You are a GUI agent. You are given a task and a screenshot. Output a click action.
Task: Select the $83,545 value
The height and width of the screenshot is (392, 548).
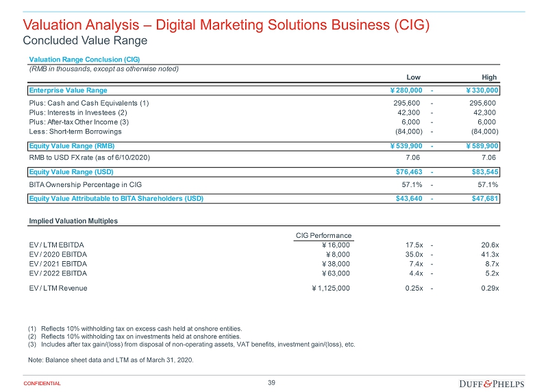pyautogui.click(x=485, y=172)
